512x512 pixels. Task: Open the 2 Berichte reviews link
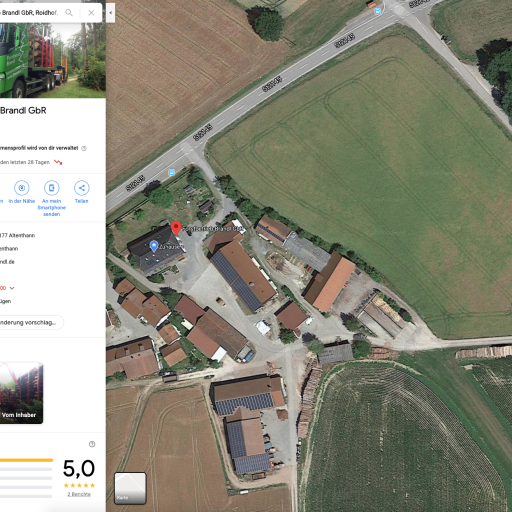(79, 494)
